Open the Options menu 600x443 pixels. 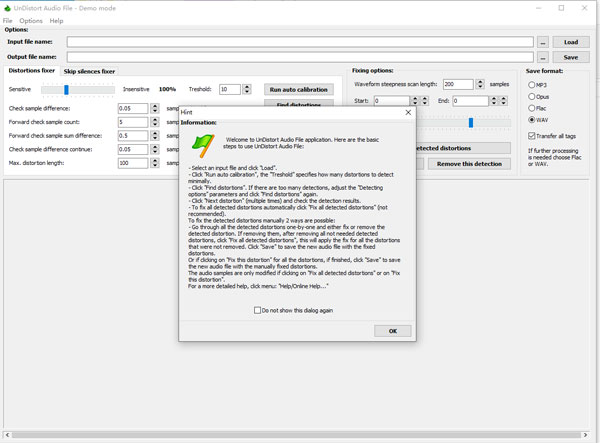click(31, 21)
